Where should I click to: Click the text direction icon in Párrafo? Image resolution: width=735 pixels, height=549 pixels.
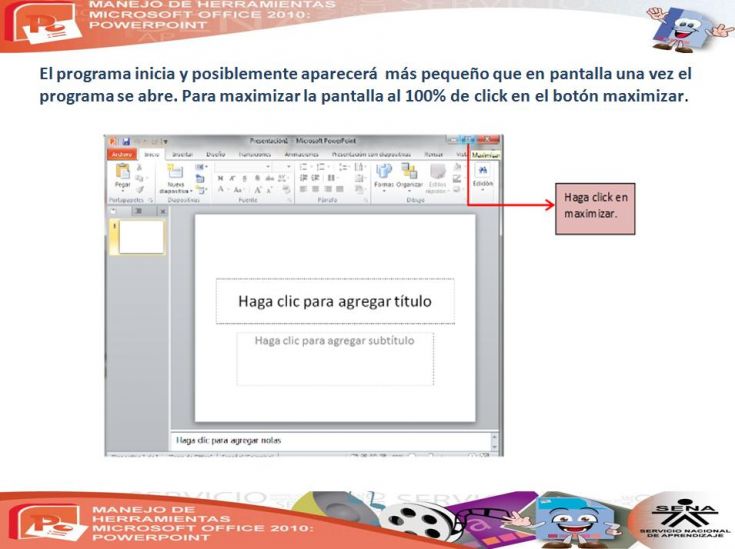point(359,167)
